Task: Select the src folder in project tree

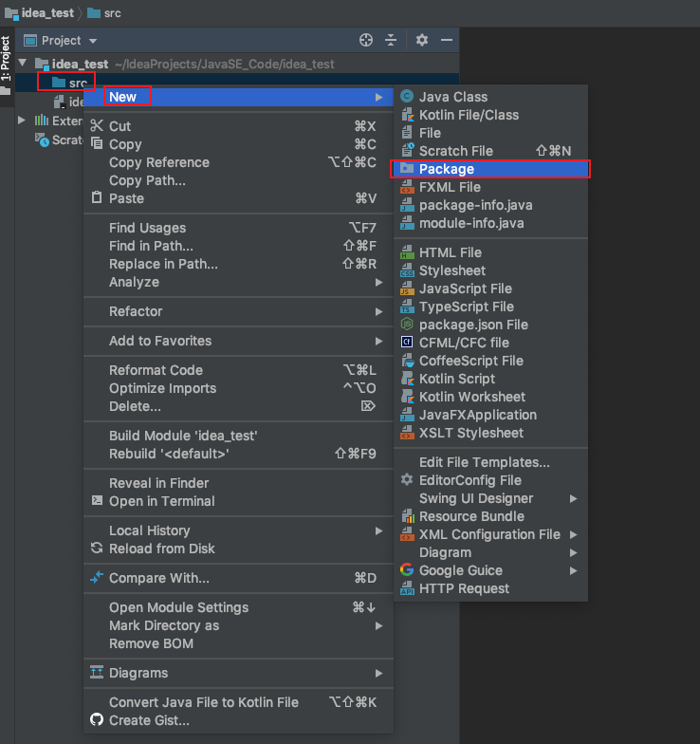Action: point(69,83)
